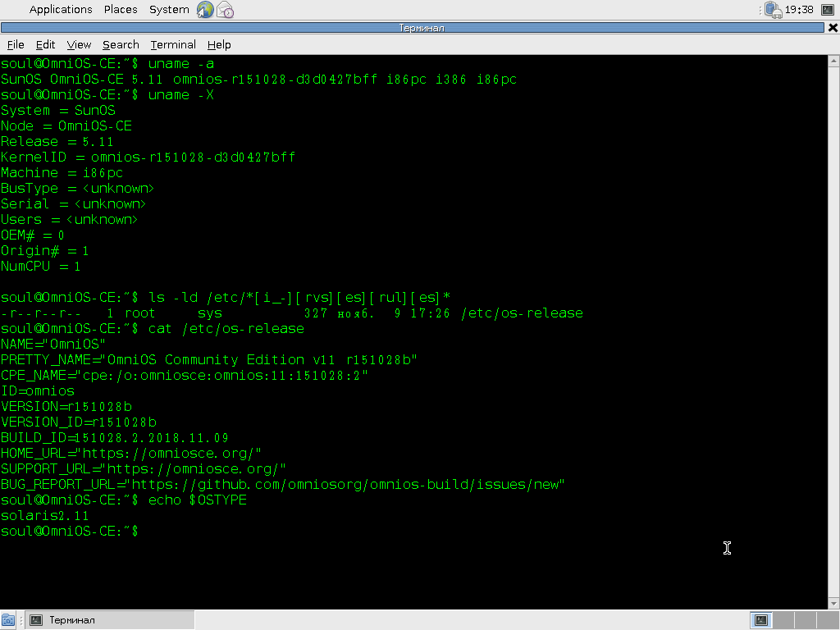Image resolution: width=840 pixels, height=630 pixels.
Task: Click the 'echo $OSTYPE' command
Action: point(197,500)
